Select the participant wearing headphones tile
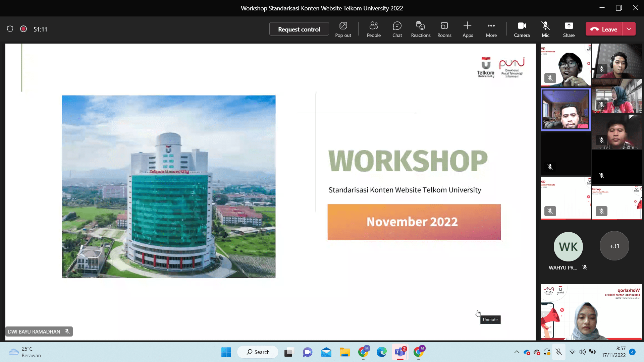The image size is (644, 362). pos(617,61)
